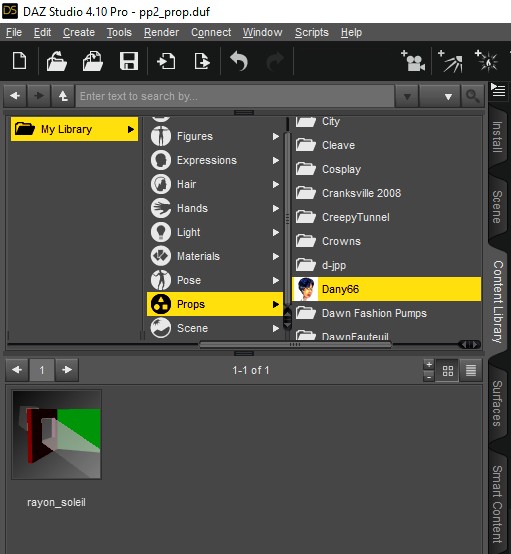This screenshot has width=511, height=554.
Task: Expand the Light submenu arrow
Action: click(x=276, y=232)
